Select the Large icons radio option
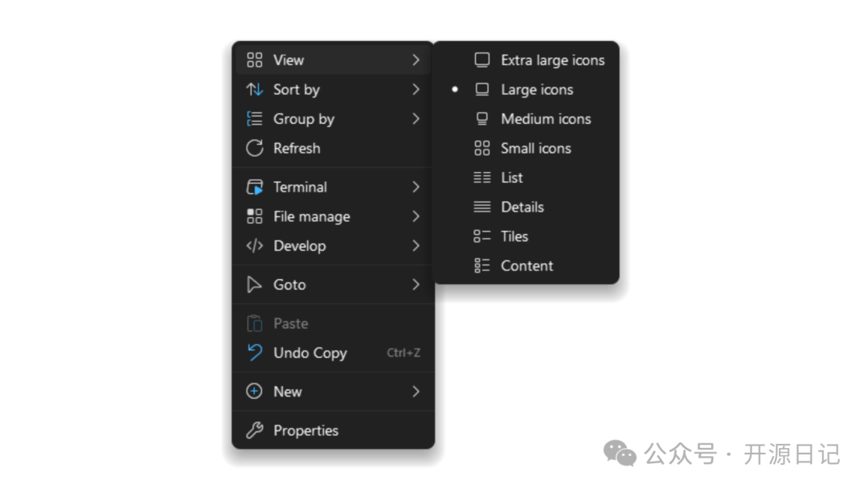868x489 pixels. coord(536,89)
